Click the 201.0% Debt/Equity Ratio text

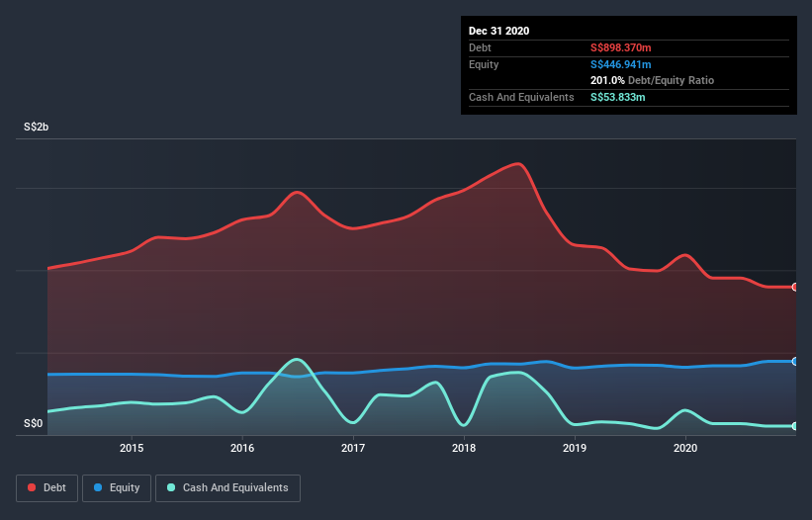652,81
